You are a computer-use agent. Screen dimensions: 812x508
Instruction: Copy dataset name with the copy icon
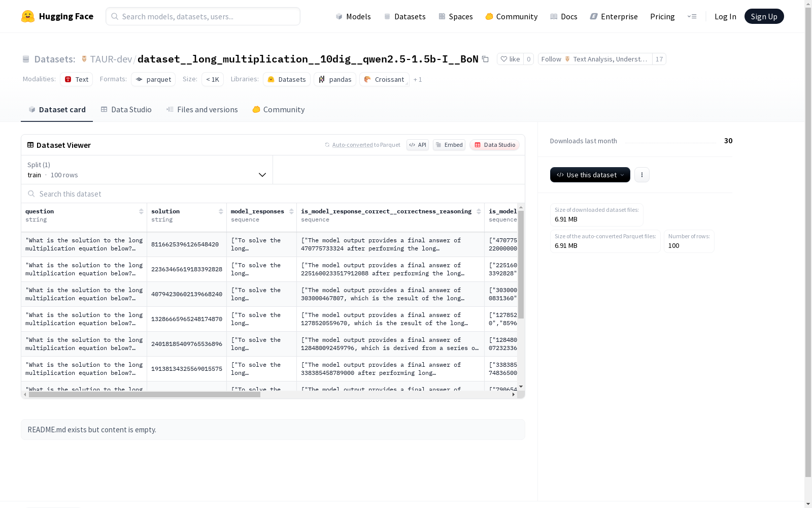click(x=485, y=59)
